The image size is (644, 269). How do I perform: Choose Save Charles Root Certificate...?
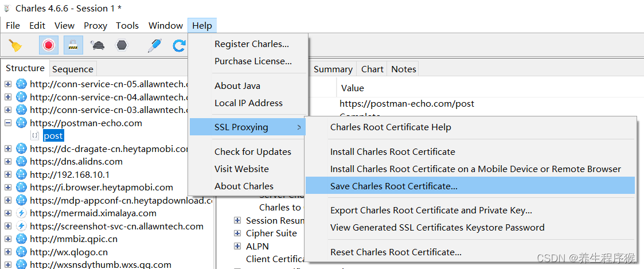tap(470, 186)
